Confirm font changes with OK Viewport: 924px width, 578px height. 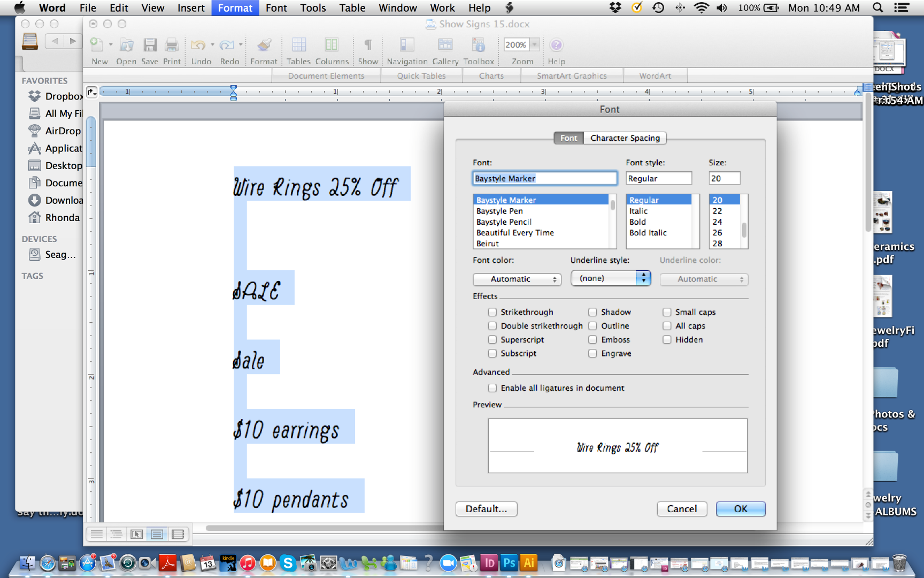[x=741, y=509]
